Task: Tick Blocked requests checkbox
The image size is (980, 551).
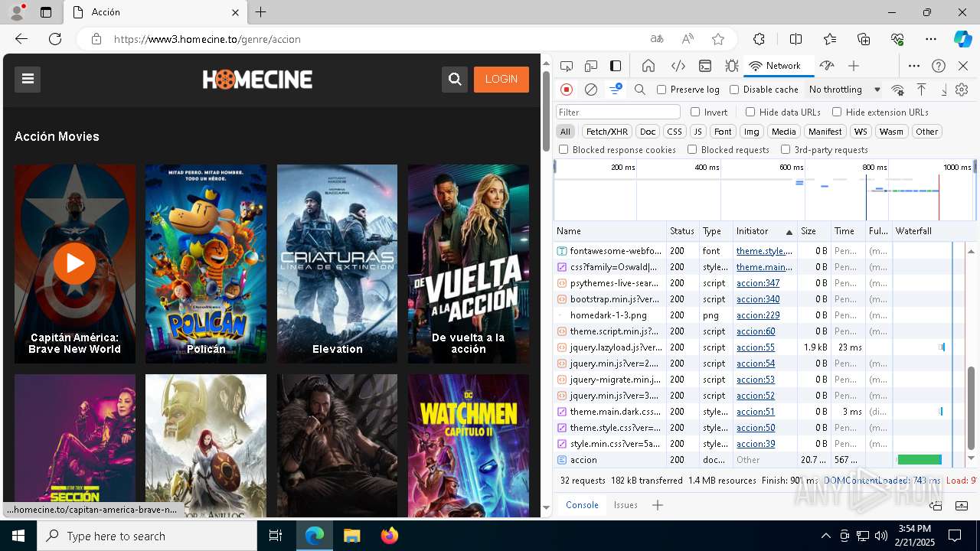Action: [x=692, y=150]
